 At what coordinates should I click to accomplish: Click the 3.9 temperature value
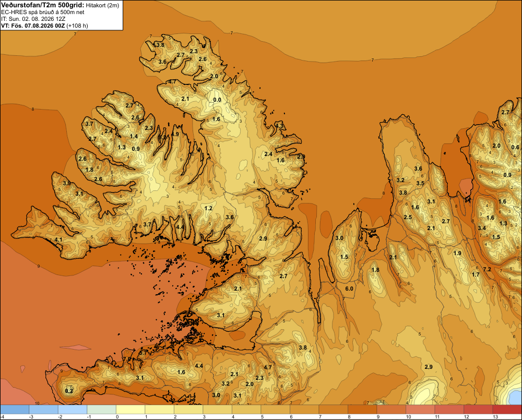67,183
